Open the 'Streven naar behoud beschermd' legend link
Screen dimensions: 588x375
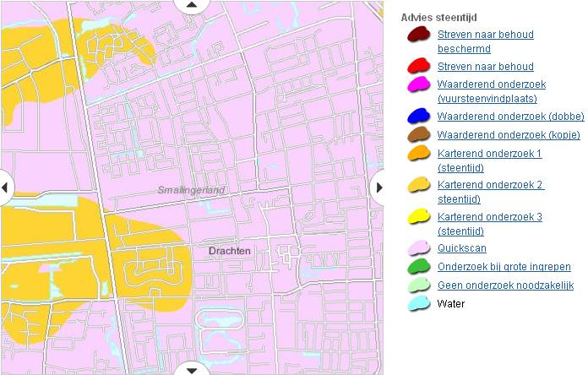pos(485,41)
